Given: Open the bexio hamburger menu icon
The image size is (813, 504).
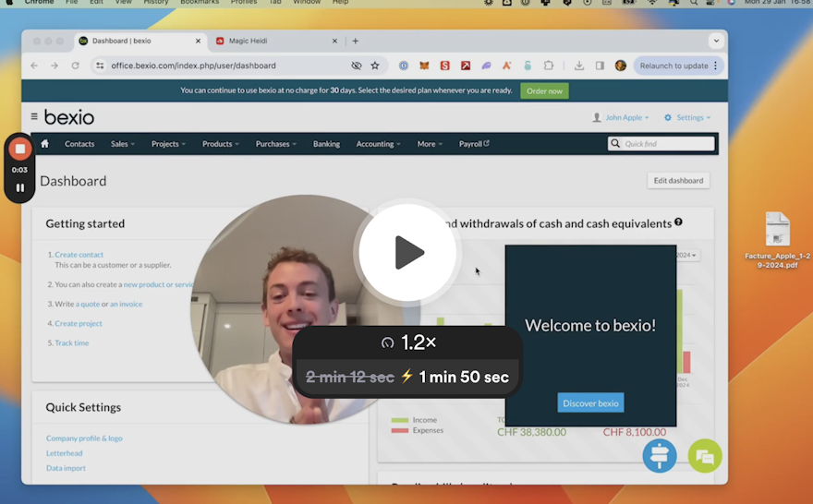Looking at the screenshot, I should pos(34,116).
